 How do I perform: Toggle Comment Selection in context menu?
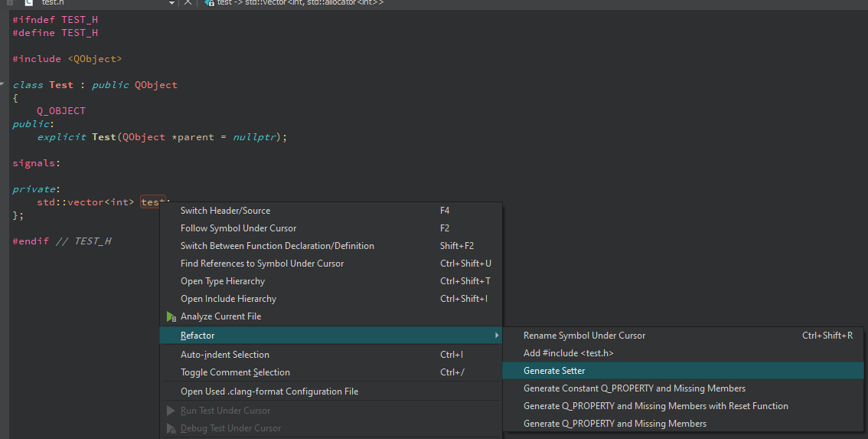click(x=235, y=372)
